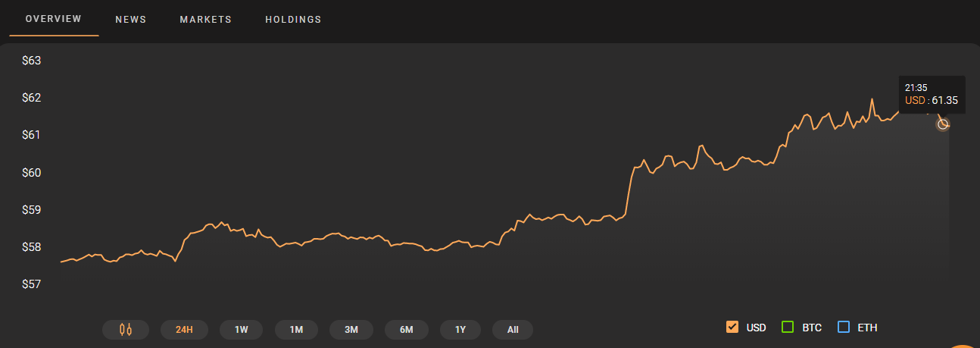
Task: Switch chart to candlestick view
Action: [x=126, y=329]
